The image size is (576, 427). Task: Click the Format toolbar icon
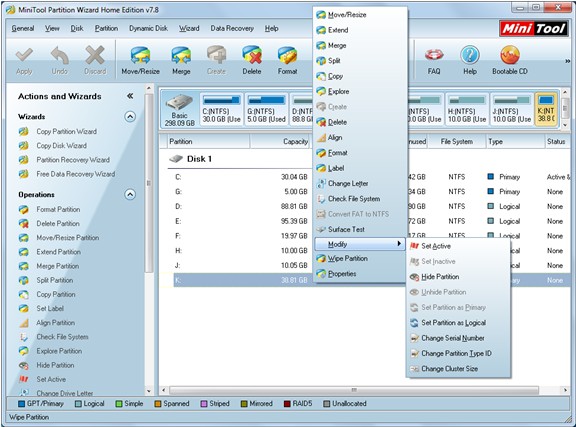click(287, 61)
